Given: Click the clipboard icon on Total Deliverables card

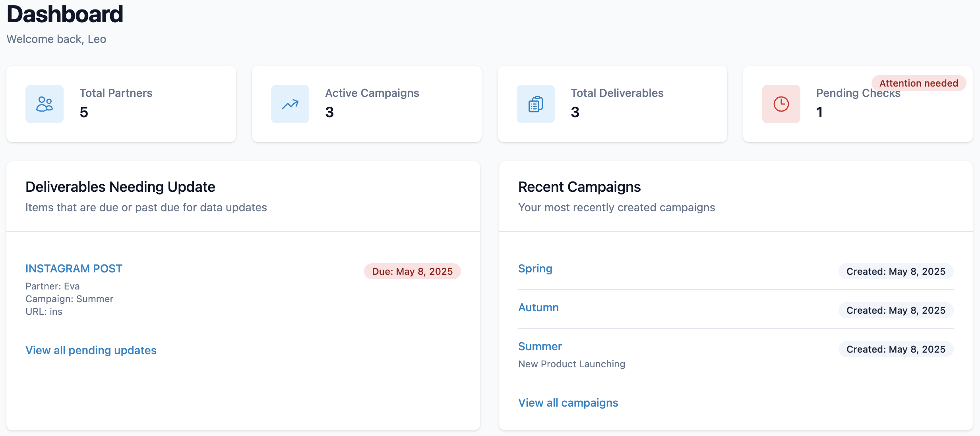Looking at the screenshot, I should tap(535, 104).
